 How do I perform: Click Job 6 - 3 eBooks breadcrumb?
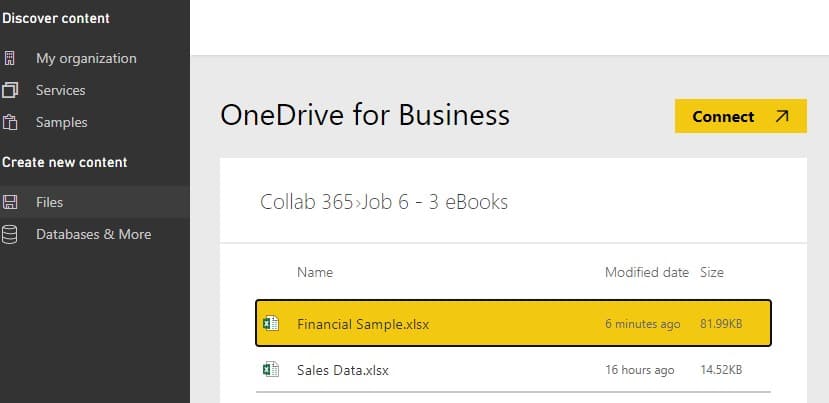[434, 202]
